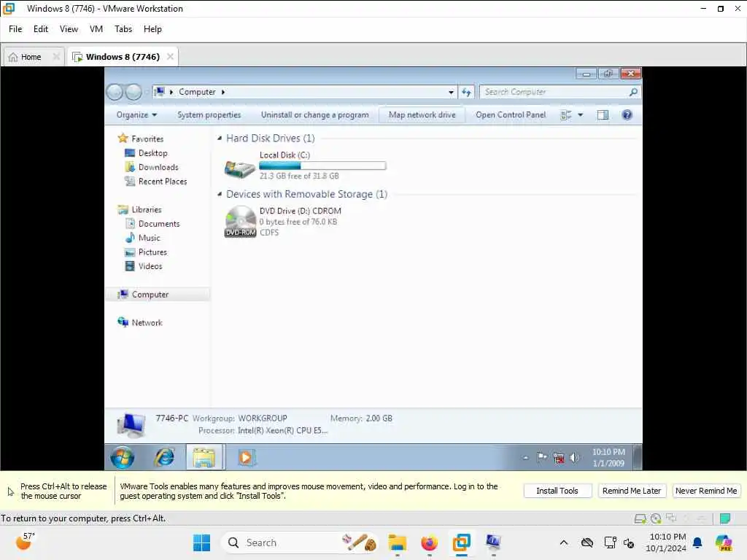Select Network in navigation pane
747x560 pixels.
(x=147, y=322)
